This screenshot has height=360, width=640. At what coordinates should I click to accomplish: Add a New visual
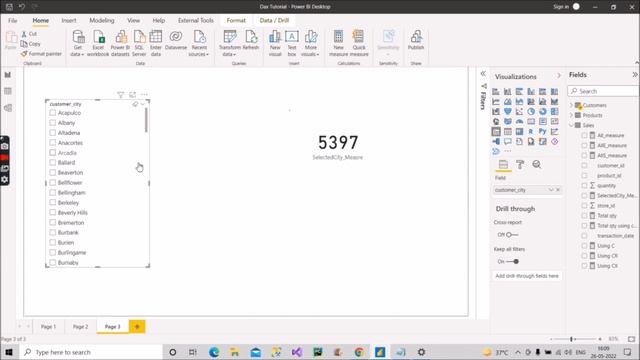(x=275, y=43)
